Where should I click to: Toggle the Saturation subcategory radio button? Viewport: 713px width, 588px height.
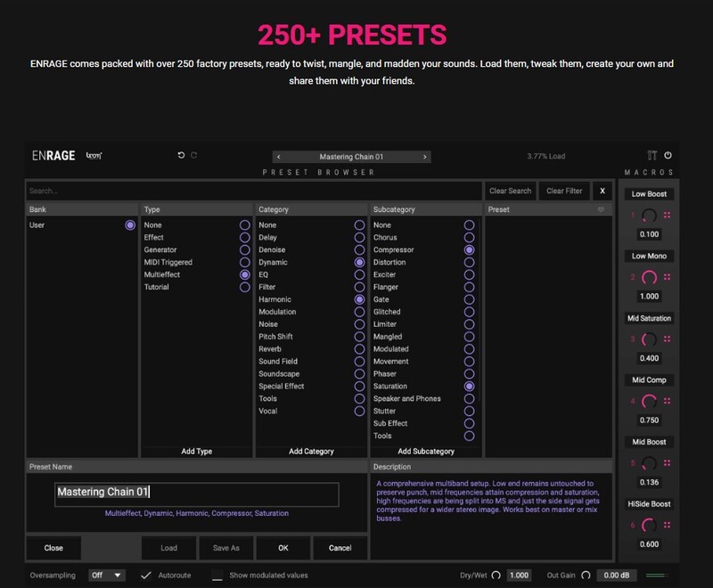coord(470,387)
